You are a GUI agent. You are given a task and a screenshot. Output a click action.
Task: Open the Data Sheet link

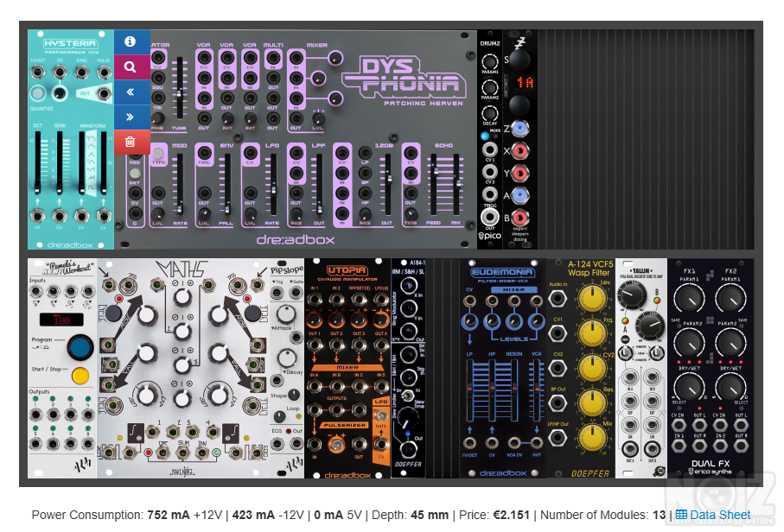tap(720, 516)
